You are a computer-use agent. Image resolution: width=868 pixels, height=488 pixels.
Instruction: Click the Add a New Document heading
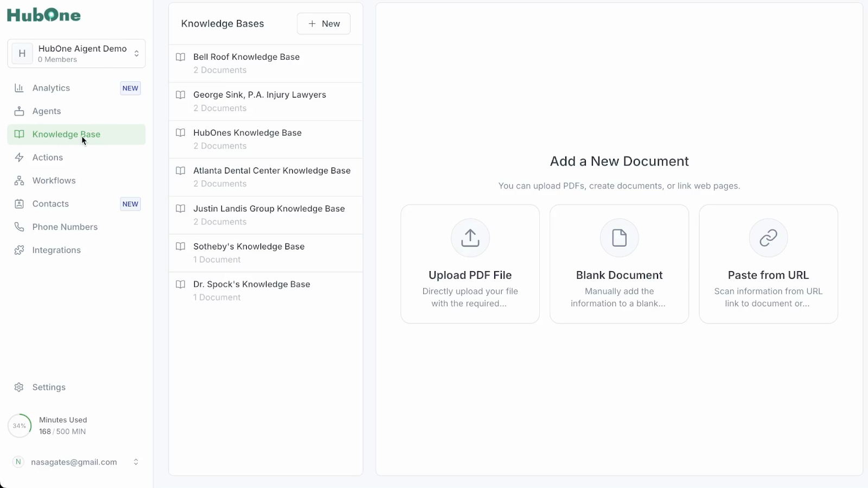620,162
